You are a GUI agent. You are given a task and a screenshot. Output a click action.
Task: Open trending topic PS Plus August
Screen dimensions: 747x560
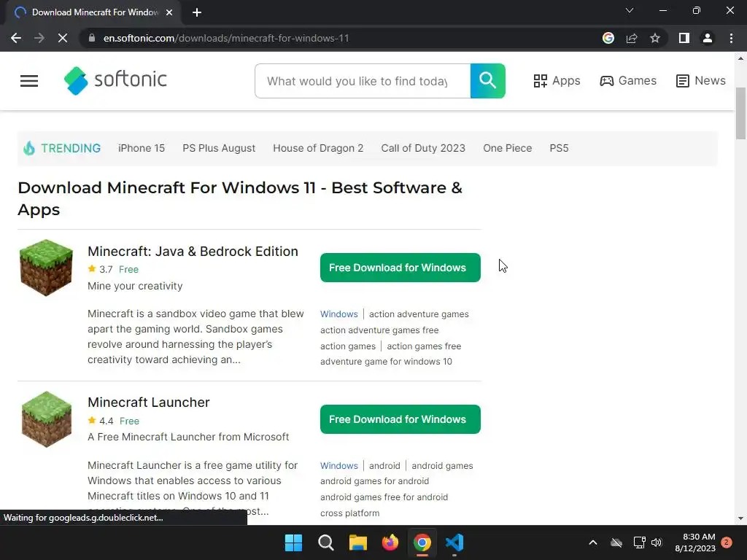click(219, 148)
